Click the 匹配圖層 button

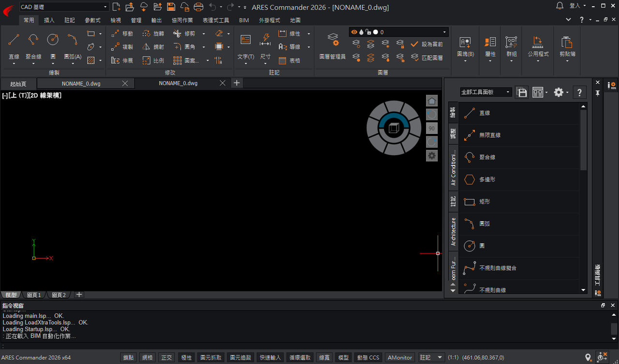pos(427,57)
